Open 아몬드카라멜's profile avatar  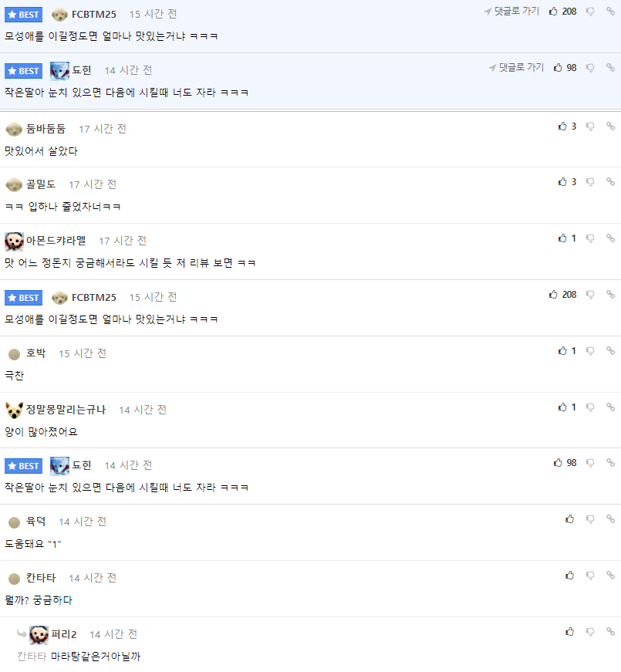tap(14, 241)
